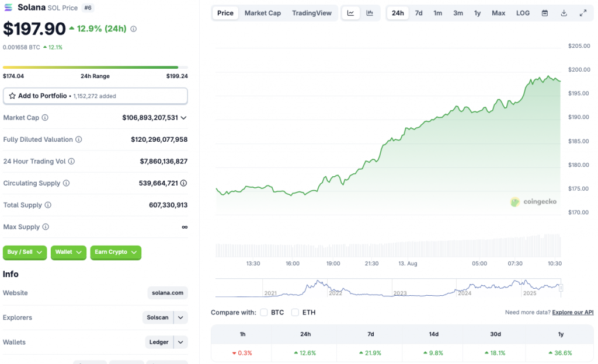Open the TradingView tab
This screenshot has width=598, height=364.
pyautogui.click(x=312, y=13)
